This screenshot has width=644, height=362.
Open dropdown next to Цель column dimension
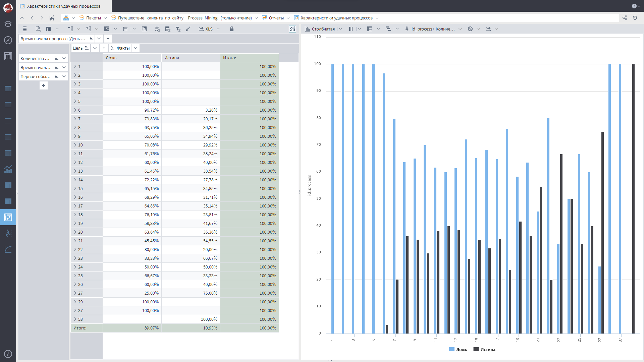click(x=95, y=48)
